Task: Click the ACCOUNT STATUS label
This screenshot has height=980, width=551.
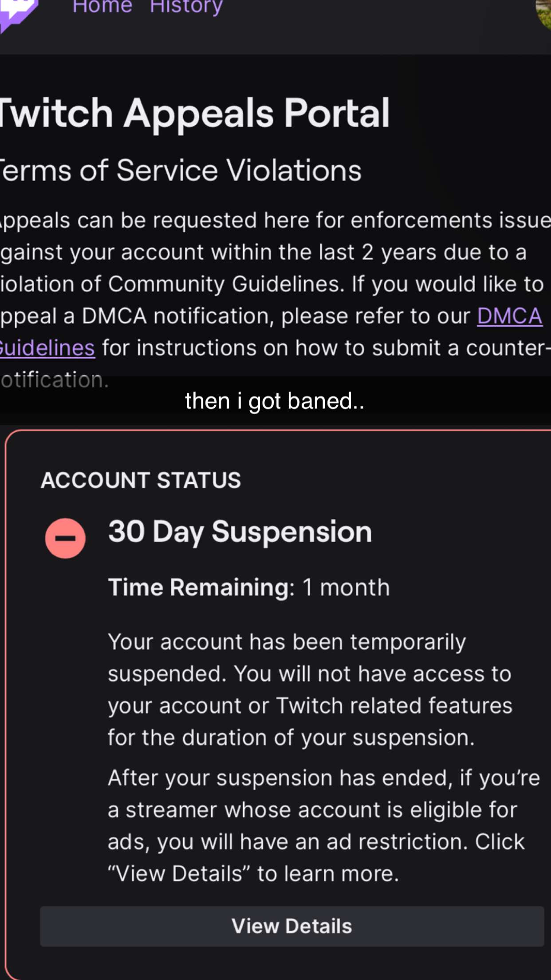Action: tap(141, 480)
